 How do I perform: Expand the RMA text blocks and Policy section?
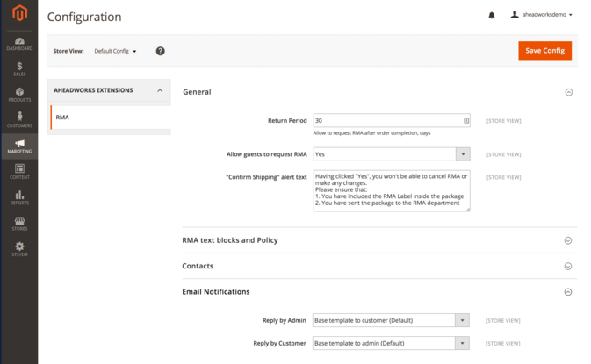click(568, 240)
